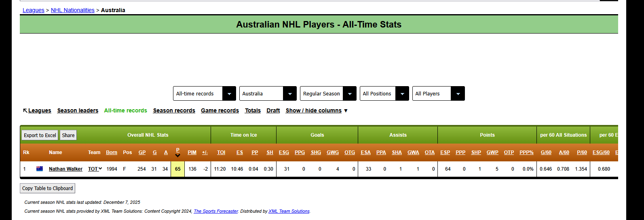The width and height of the screenshot is (644, 220).
Task: Sort table by ESA column
Action: click(365, 152)
